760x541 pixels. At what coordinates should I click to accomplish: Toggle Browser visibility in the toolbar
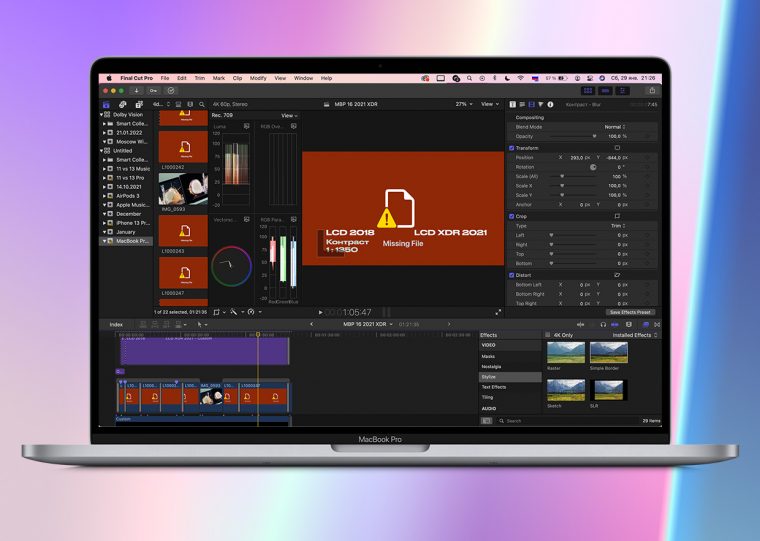pyautogui.click(x=588, y=91)
